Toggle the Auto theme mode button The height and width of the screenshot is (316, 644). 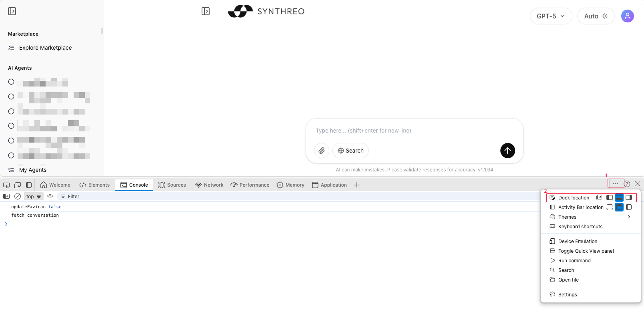pyautogui.click(x=596, y=16)
